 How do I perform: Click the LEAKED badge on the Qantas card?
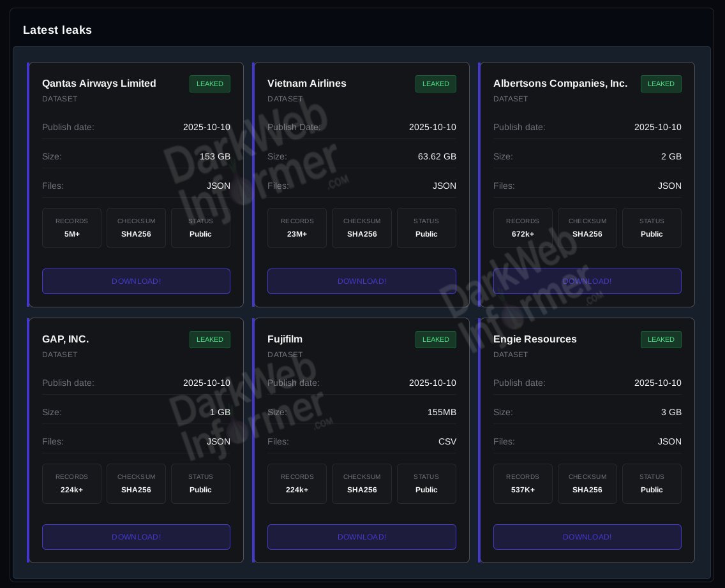[x=210, y=84]
